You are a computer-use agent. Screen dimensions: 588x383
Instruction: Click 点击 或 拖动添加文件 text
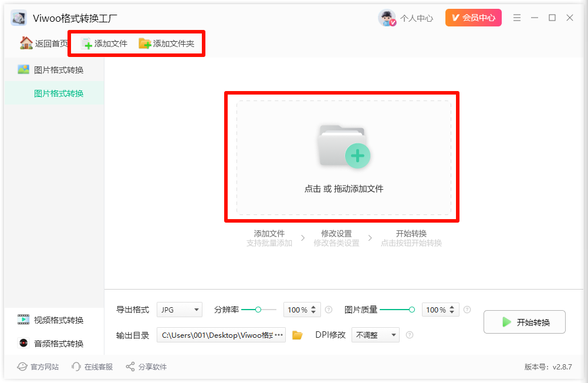pyautogui.click(x=343, y=189)
